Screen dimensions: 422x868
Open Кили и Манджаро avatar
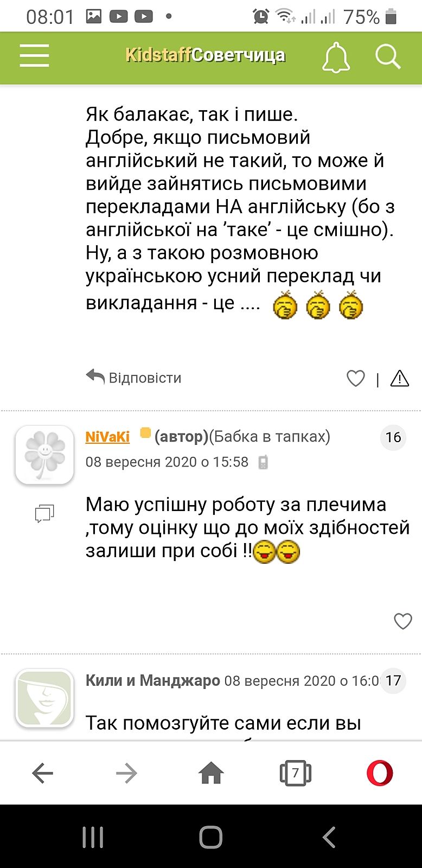point(44,698)
